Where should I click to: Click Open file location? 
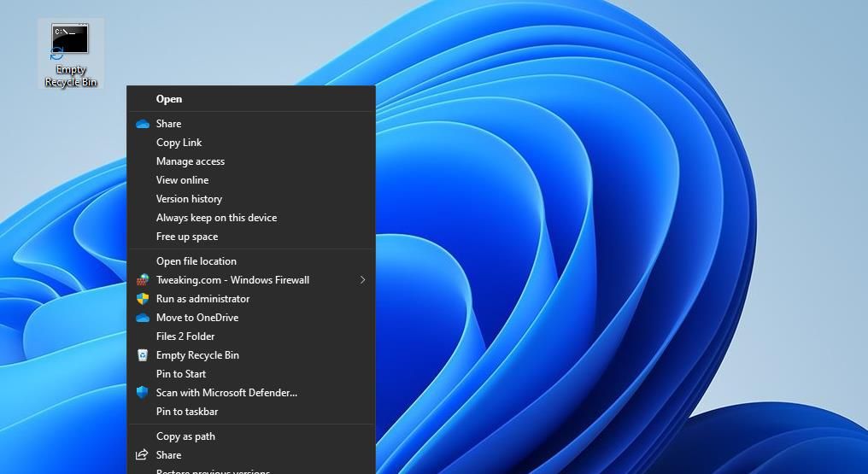196,261
